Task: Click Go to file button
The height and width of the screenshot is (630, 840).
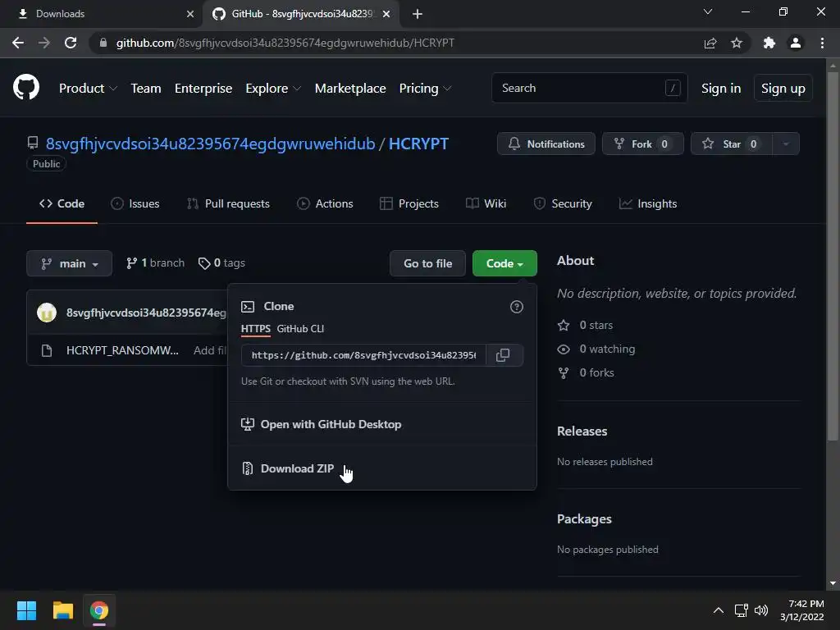Action: point(427,263)
